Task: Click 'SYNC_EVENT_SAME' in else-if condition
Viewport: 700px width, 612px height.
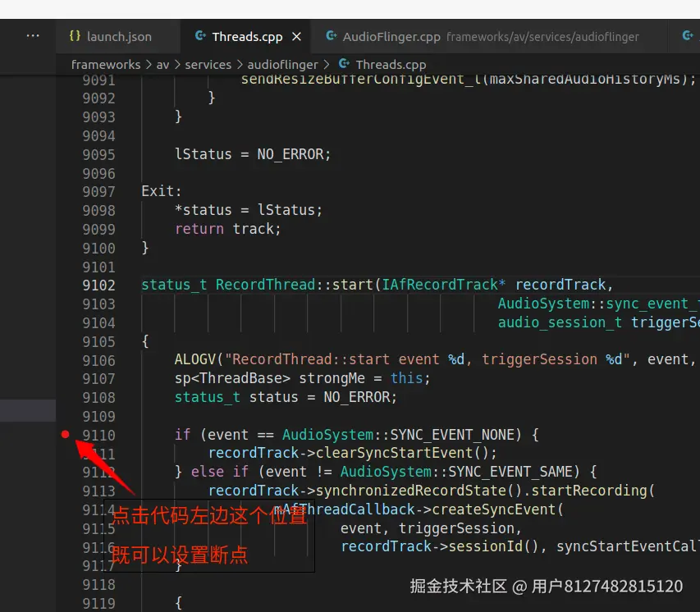Action: [x=510, y=472]
